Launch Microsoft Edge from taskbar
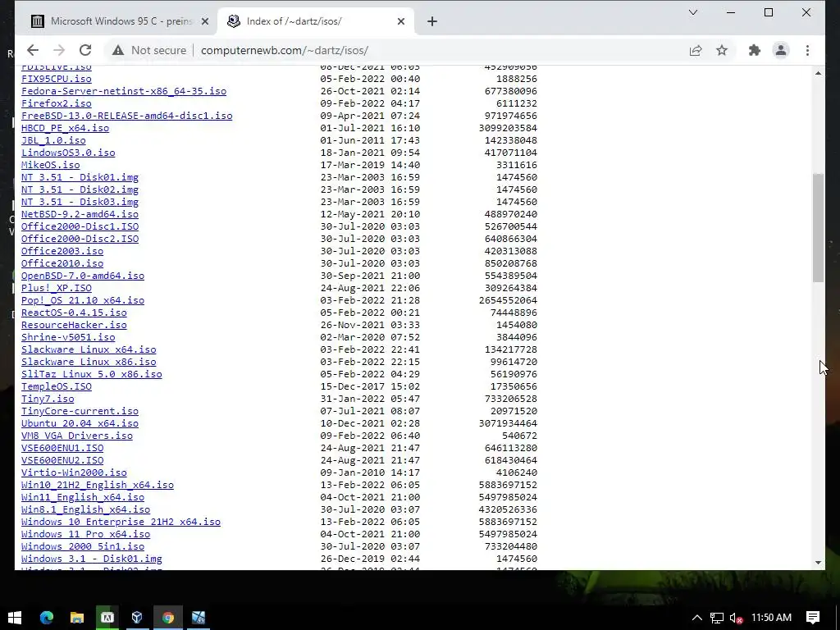 click(x=47, y=618)
